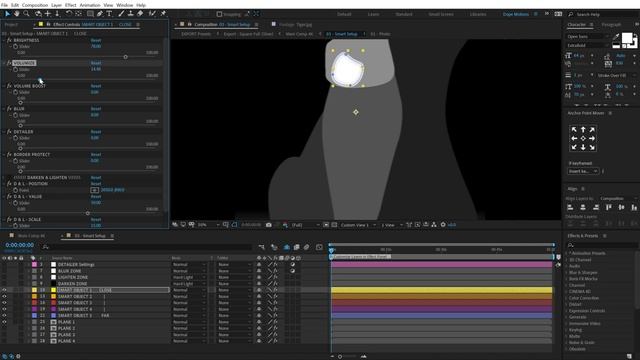The width and height of the screenshot is (640, 360).
Task: Select the Brush tool
Action: pos(121,14)
